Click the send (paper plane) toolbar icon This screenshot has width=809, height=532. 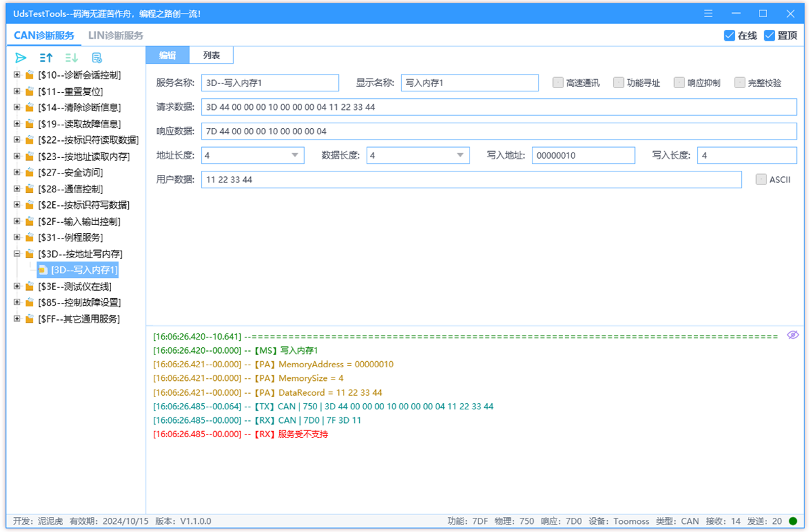point(20,58)
